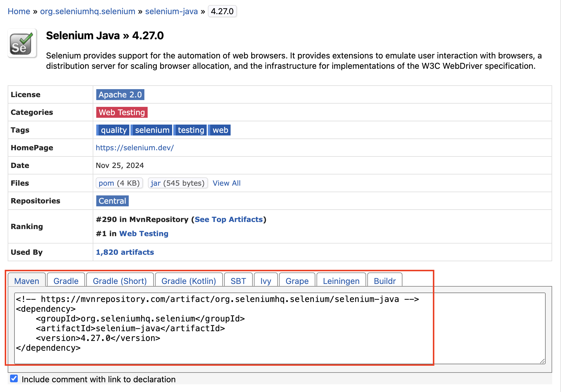
Task: Go to Home breadcrumb link
Action: pyautogui.click(x=19, y=11)
